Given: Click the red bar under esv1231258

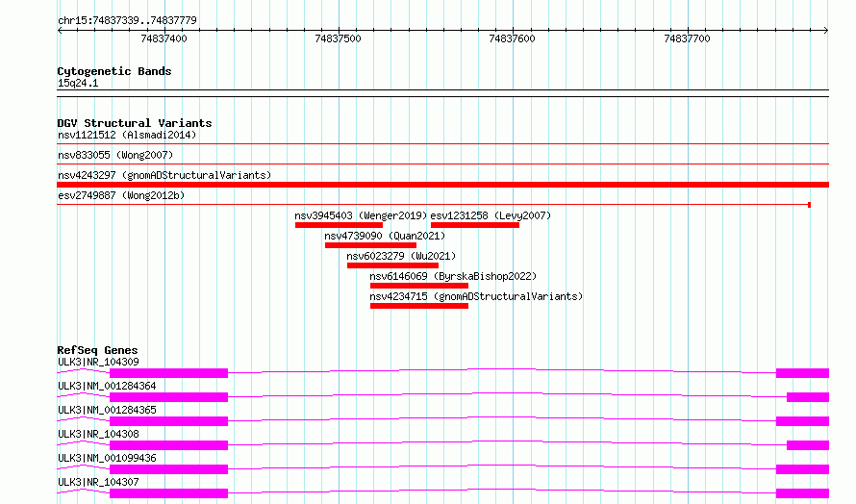Looking at the screenshot, I should click(475, 225).
